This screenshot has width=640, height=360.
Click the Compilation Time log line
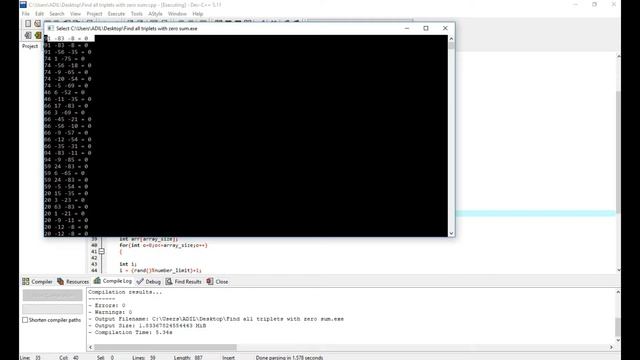coord(130,332)
